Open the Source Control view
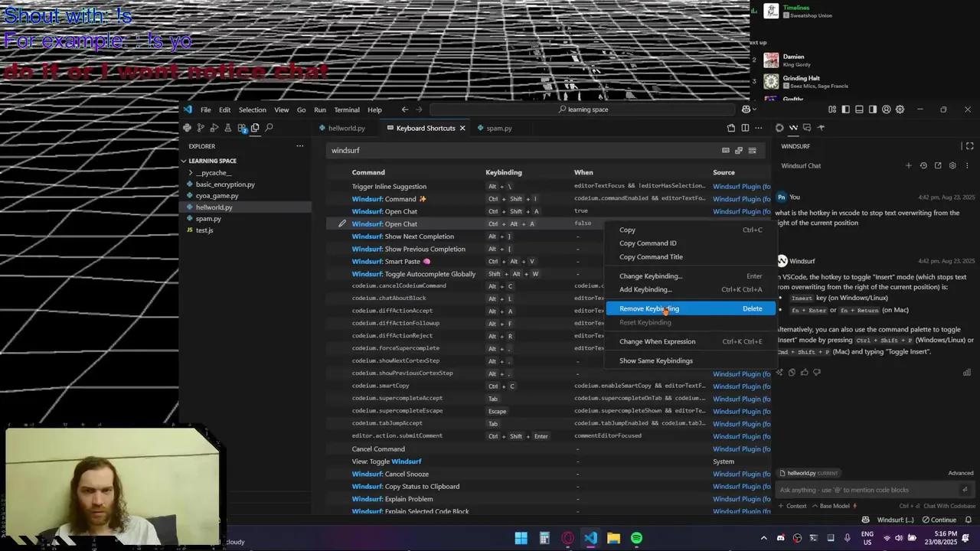This screenshot has width=980, height=551. point(201,128)
